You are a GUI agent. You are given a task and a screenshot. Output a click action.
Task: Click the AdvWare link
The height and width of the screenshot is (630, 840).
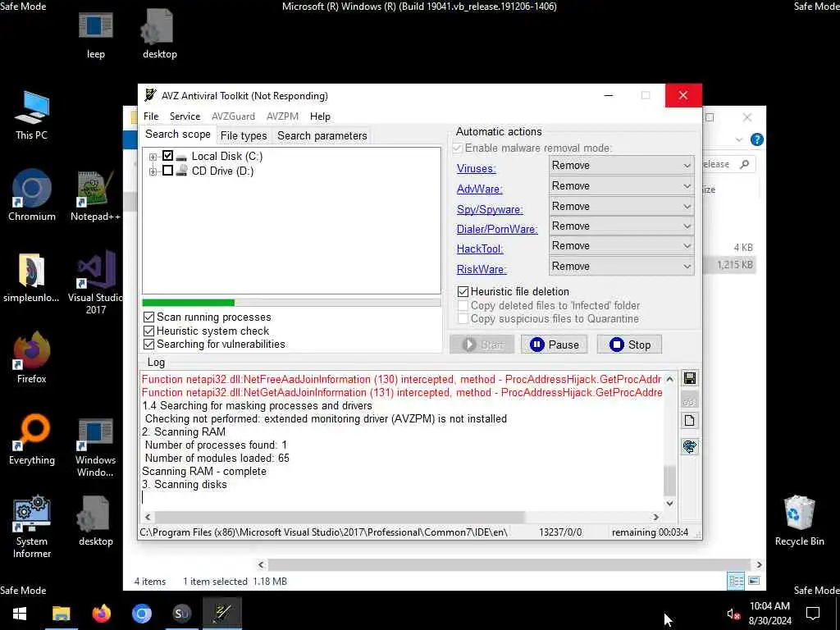[479, 189]
